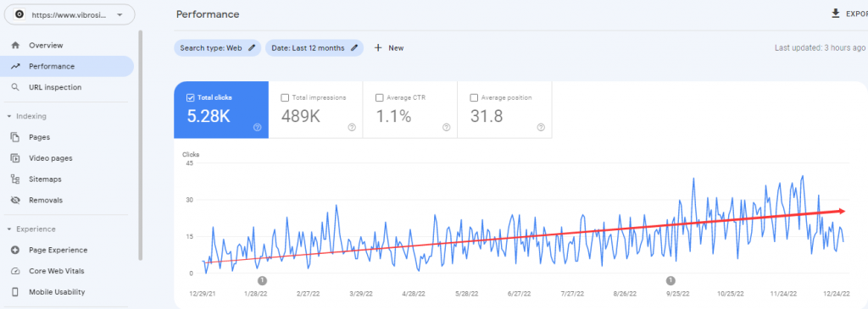
Task: Click the Page Experience plus-circle icon
Action: coord(15,250)
